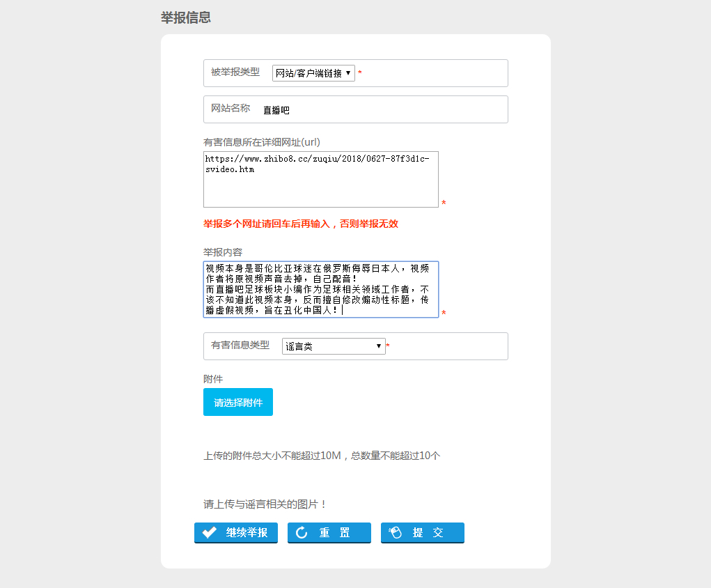Click the 请选择附件 upload button
Screen dimensions: 711x588
click(238, 402)
